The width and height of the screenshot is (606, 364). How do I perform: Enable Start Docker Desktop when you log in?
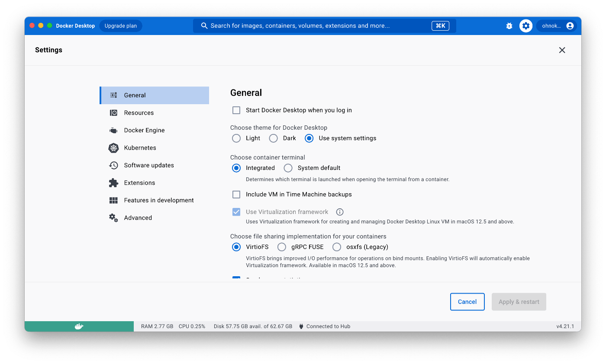click(236, 110)
